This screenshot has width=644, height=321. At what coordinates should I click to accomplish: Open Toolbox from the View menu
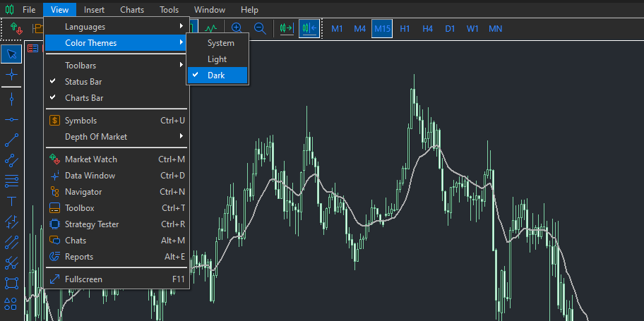pyautogui.click(x=117, y=208)
